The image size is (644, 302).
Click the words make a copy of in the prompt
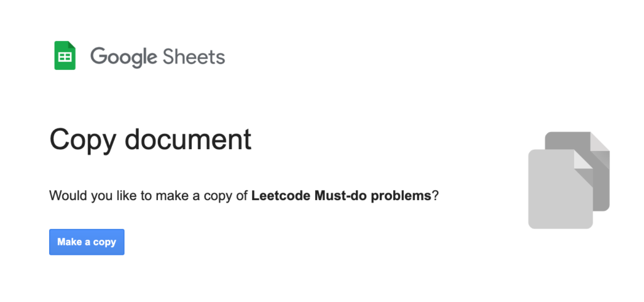tap(200, 196)
